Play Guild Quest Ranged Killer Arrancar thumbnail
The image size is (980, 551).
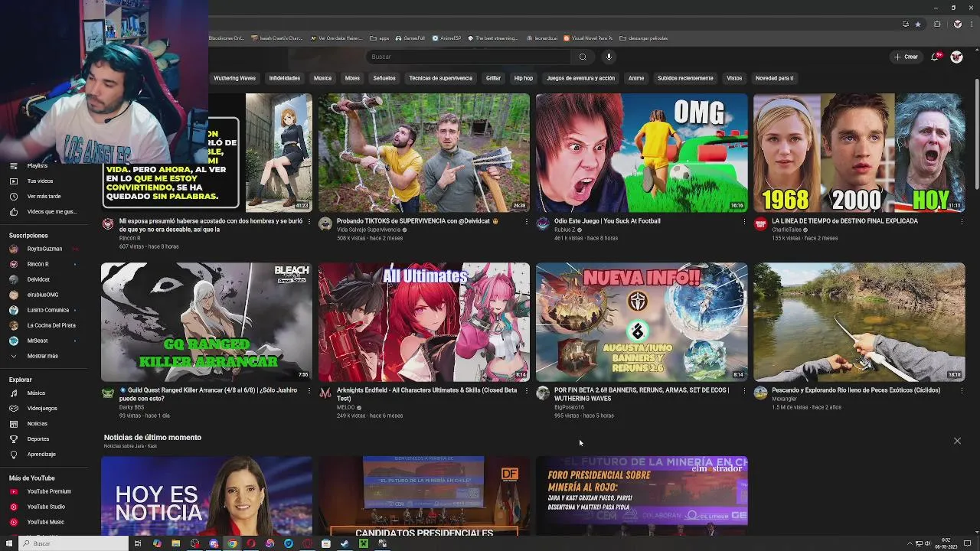pyautogui.click(x=207, y=322)
